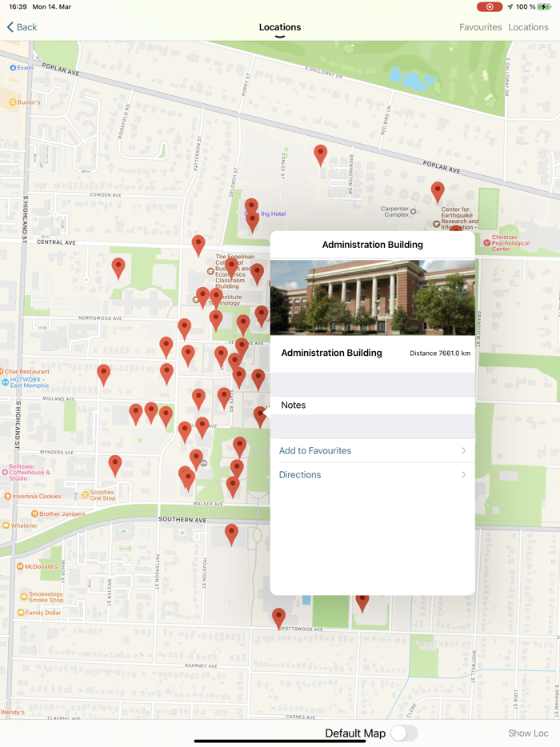Tap the battery icon in status bar
Image resolution: width=560 pixels, height=747 pixels.
(544, 6)
